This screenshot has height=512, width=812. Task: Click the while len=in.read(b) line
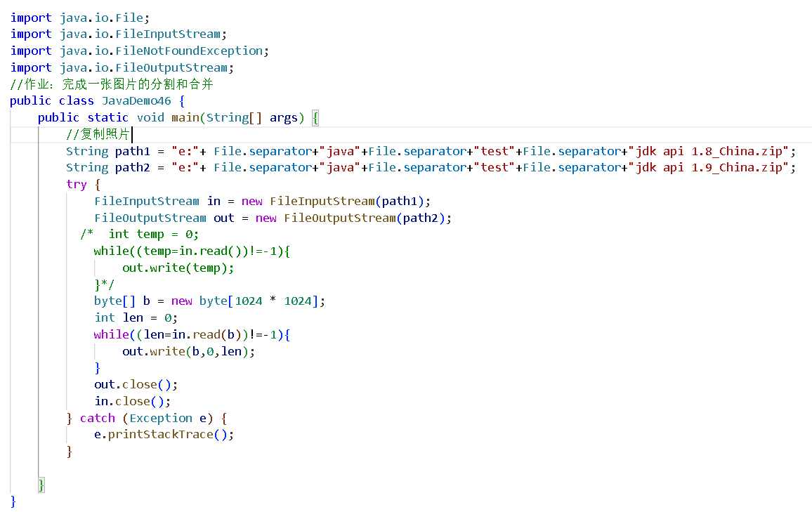(x=192, y=335)
